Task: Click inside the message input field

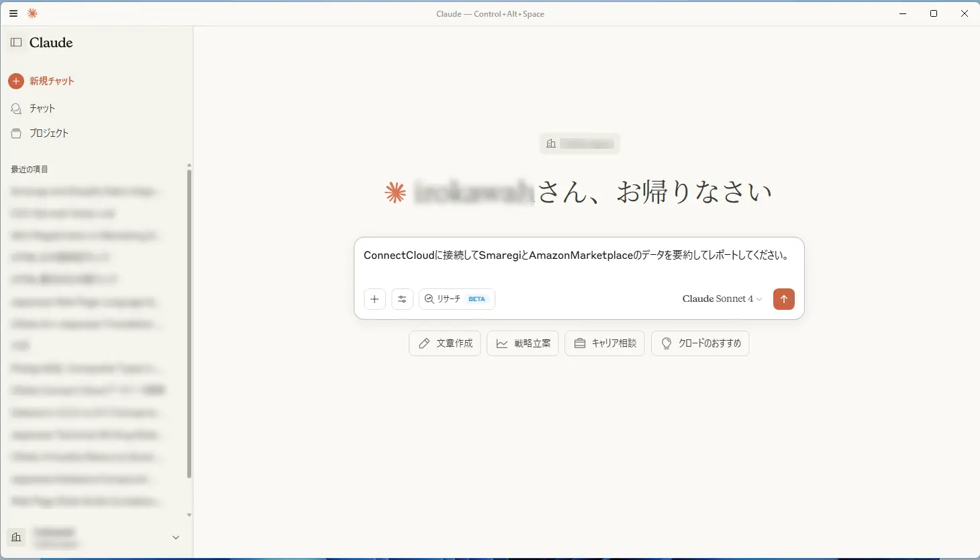Action: coord(577,255)
